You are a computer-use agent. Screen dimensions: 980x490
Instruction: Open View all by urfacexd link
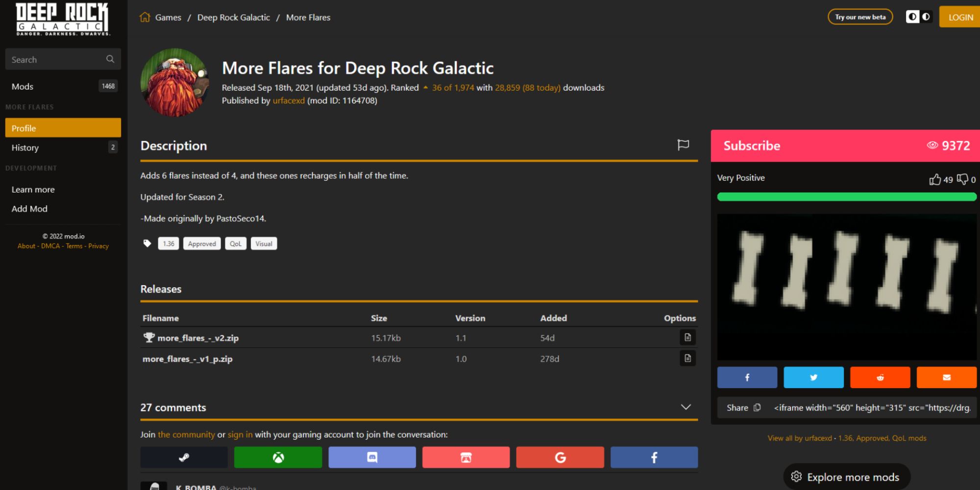800,438
